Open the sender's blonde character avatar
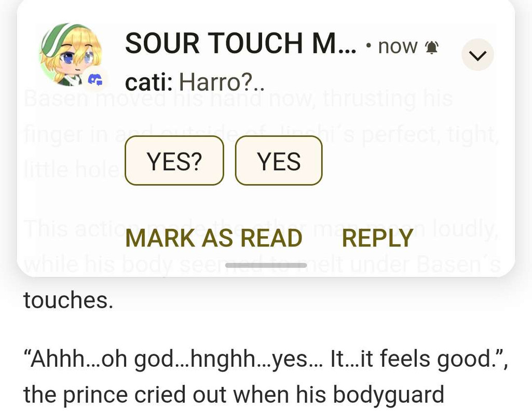This screenshot has height=415, width=532. point(71,54)
